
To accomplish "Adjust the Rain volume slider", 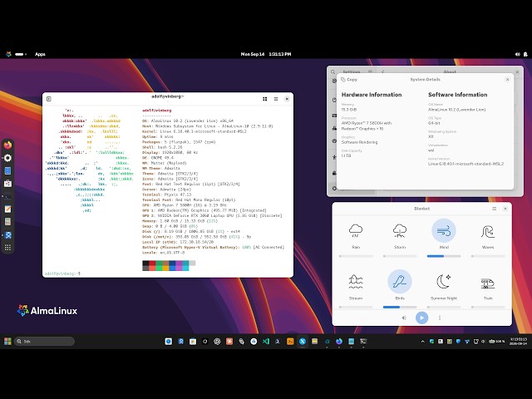I will [x=356, y=256].
